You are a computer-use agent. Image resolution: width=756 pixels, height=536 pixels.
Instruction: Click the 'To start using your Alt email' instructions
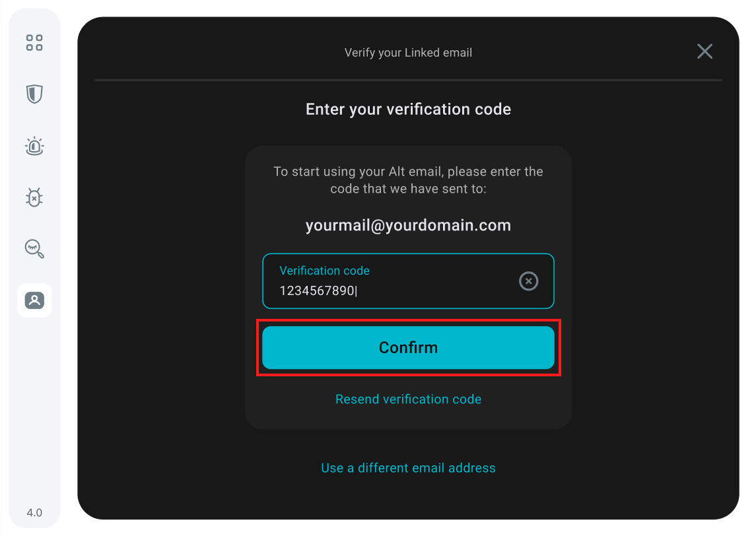(x=408, y=180)
